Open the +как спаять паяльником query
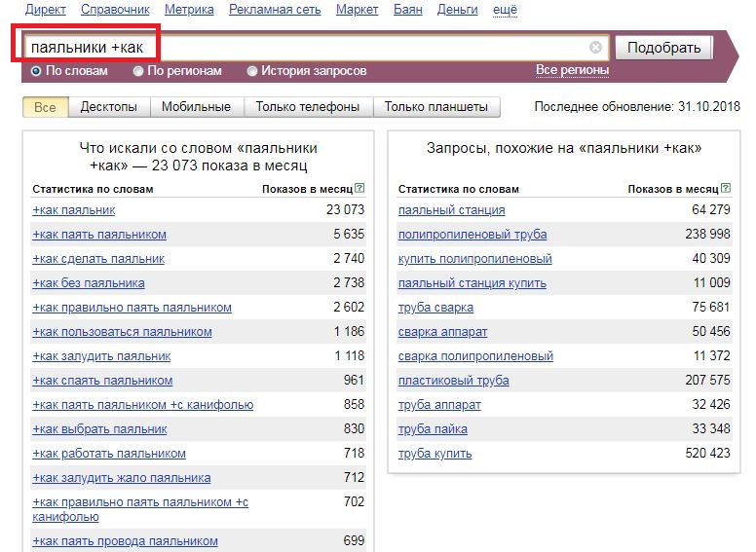 (x=102, y=381)
